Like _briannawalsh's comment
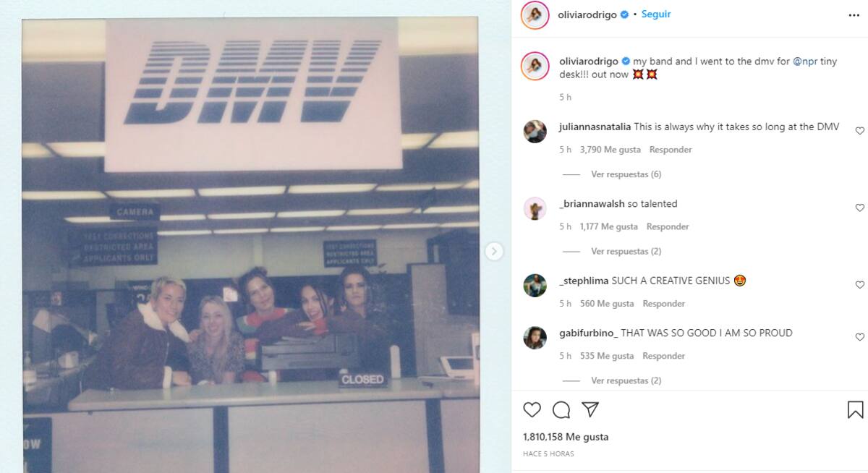The width and height of the screenshot is (868, 473). point(860,208)
